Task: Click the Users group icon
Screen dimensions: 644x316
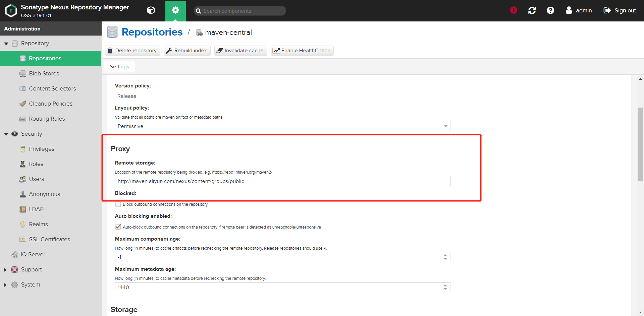Action: (23, 179)
